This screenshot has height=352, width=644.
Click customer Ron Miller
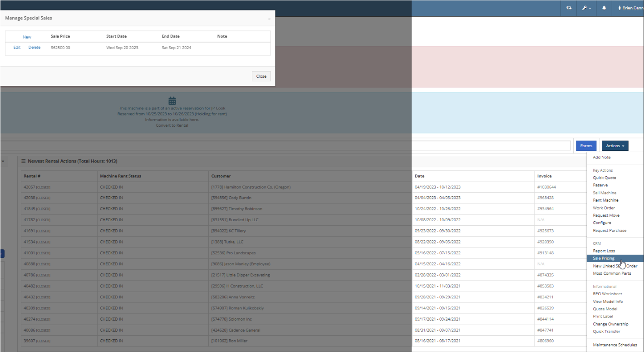point(229,341)
